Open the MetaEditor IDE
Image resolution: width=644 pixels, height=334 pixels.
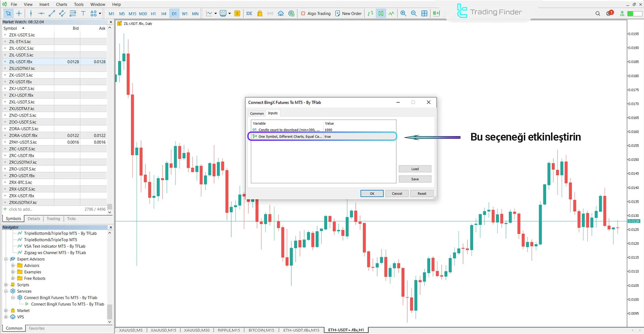[x=249, y=13]
